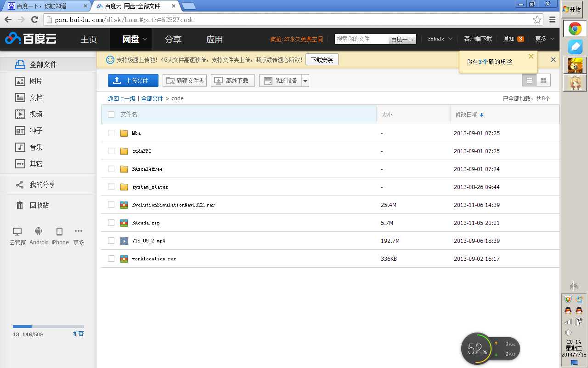Open the Recycle Bin (回收站) icon
Screen dimensions: 588x368
pos(20,205)
